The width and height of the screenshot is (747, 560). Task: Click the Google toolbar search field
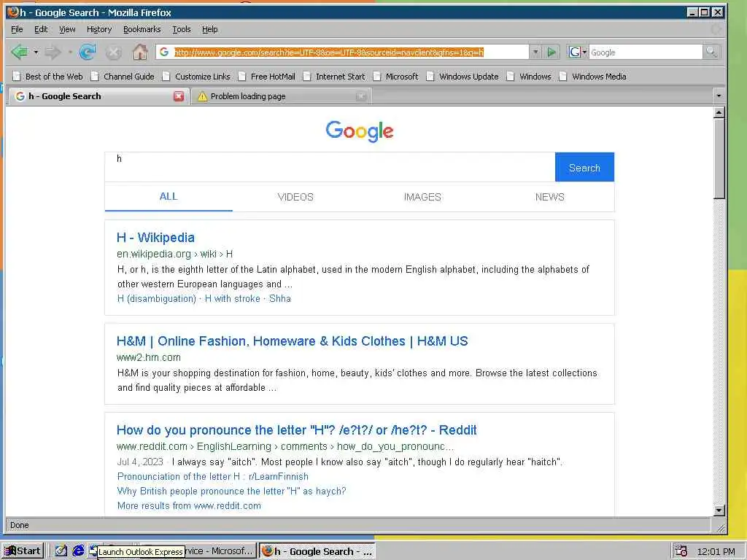tap(646, 52)
